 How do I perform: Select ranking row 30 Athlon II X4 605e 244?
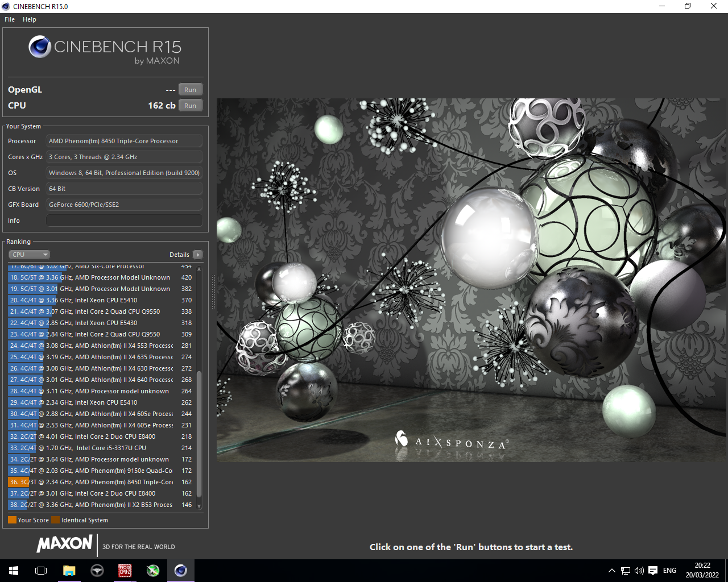101,414
